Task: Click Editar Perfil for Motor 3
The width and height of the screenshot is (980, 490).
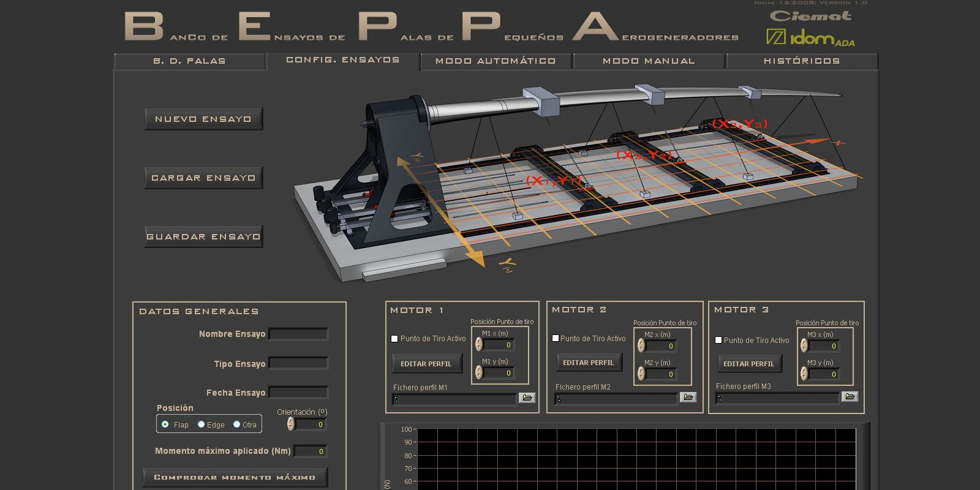Action: [748, 364]
